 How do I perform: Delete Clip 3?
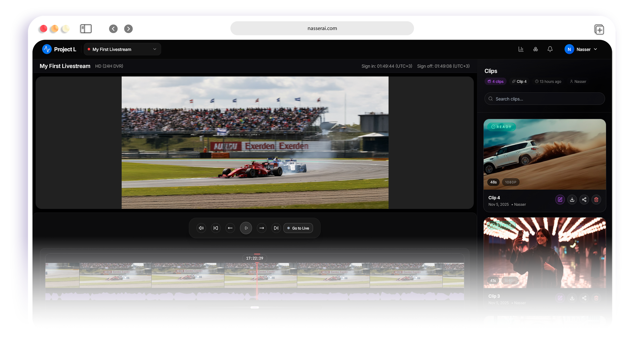point(596,298)
